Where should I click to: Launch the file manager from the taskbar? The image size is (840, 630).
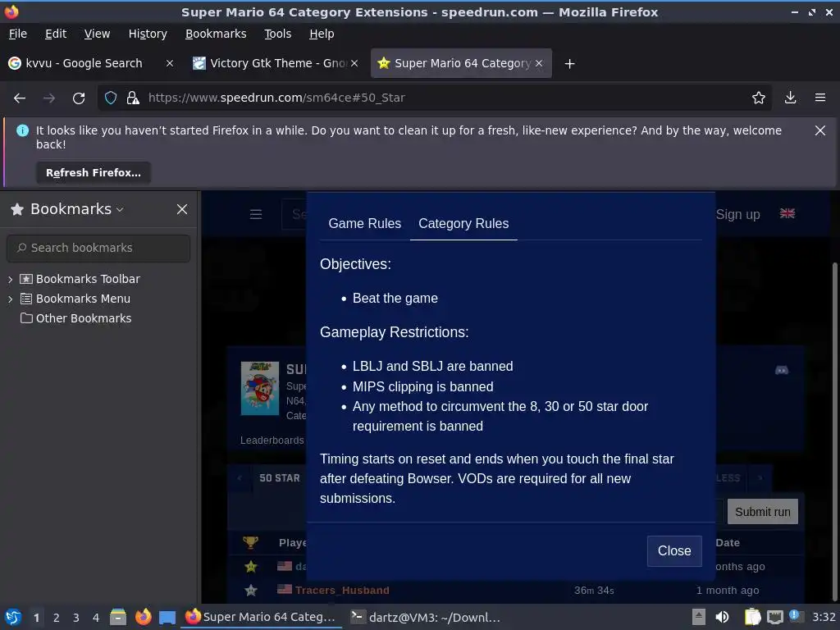(x=118, y=617)
